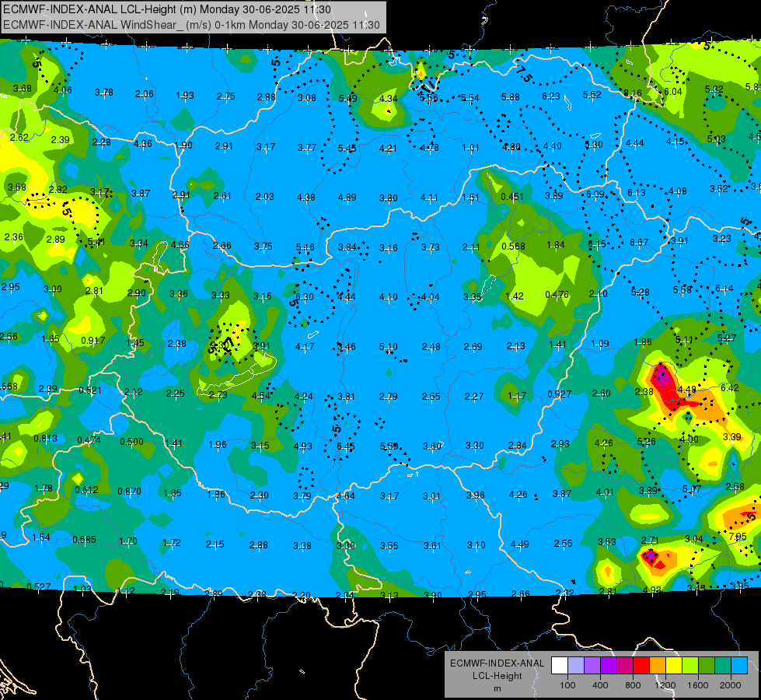Click the legend title LCL-Height

pos(497,676)
